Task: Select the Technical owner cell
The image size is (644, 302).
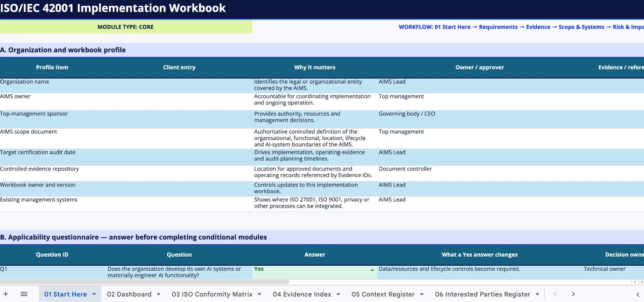Action: point(613,272)
